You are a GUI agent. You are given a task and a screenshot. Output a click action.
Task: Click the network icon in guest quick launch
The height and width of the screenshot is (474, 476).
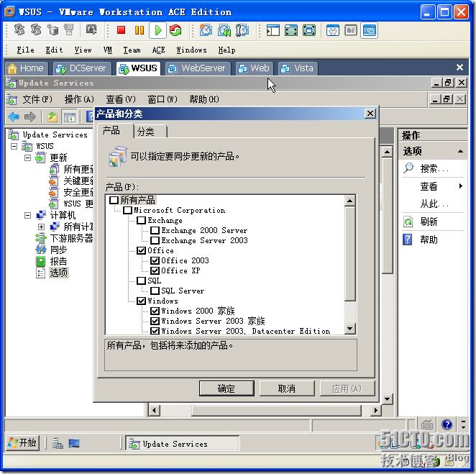coord(58,443)
